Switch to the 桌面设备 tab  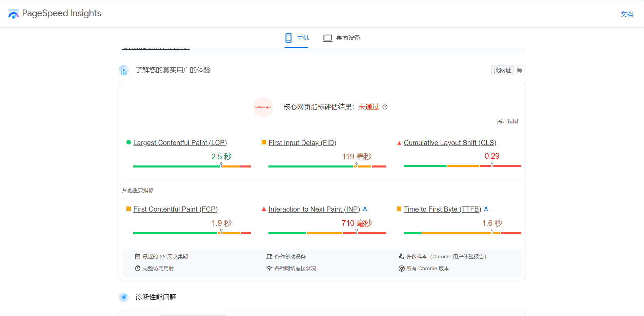(341, 38)
